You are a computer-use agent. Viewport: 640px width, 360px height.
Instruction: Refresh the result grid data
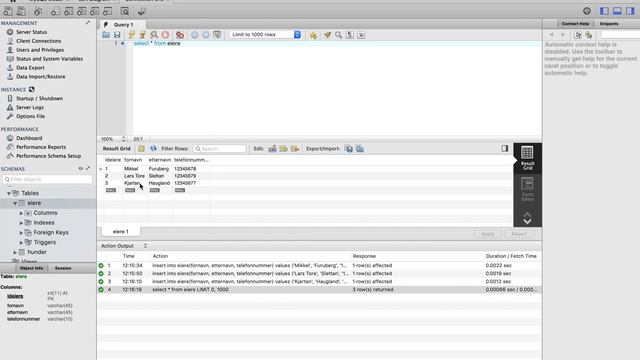153,149
